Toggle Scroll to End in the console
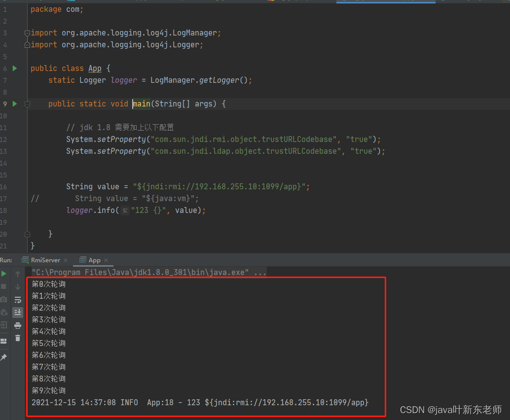510x420 pixels. tap(18, 313)
